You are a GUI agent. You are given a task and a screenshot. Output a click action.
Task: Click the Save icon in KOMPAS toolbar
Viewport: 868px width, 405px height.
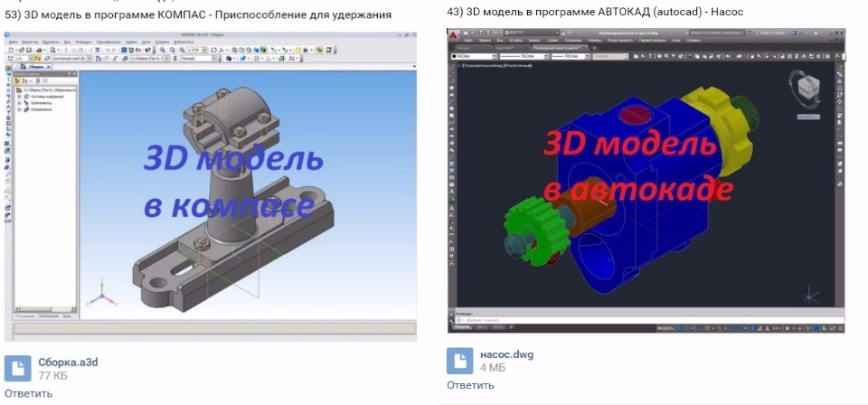coord(29,50)
